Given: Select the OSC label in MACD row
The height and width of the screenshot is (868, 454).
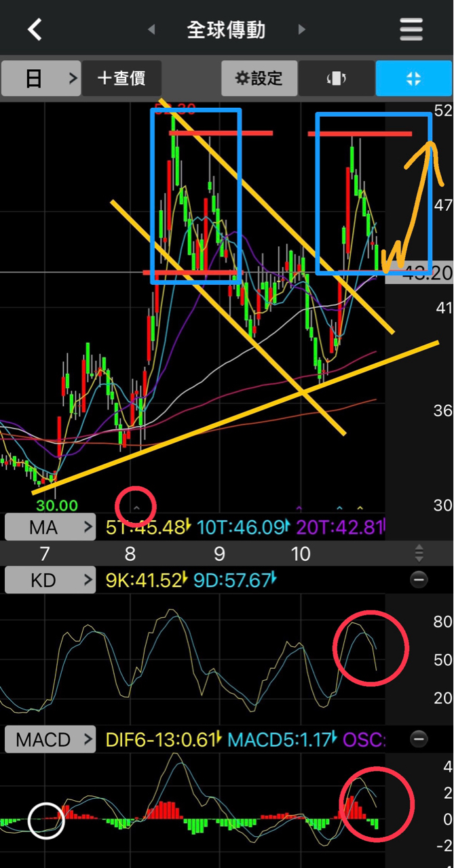Looking at the screenshot, I should [x=364, y=739].
